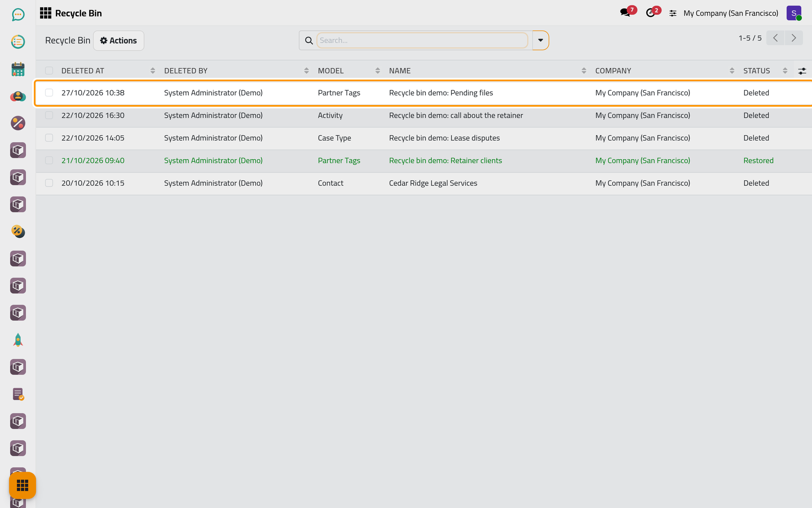Screen dimensions: 812x508
Task: Check the row for Pending files
Action: coord(49,93)
